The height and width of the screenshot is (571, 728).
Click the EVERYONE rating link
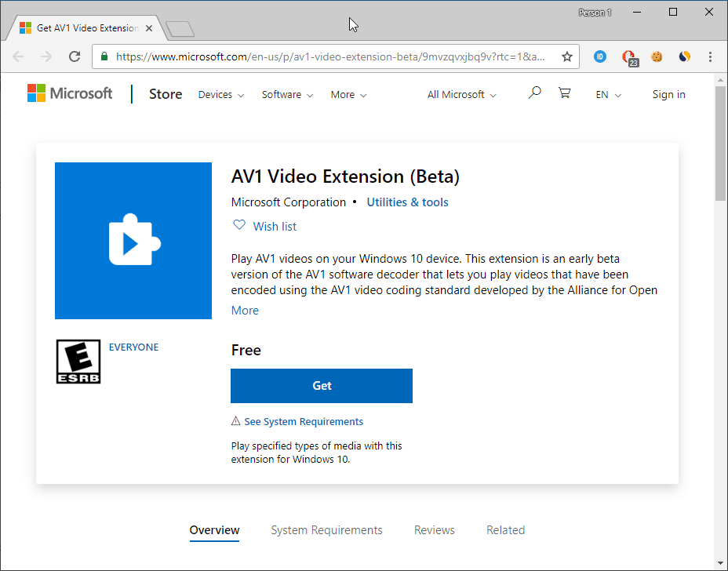(133, 347)
